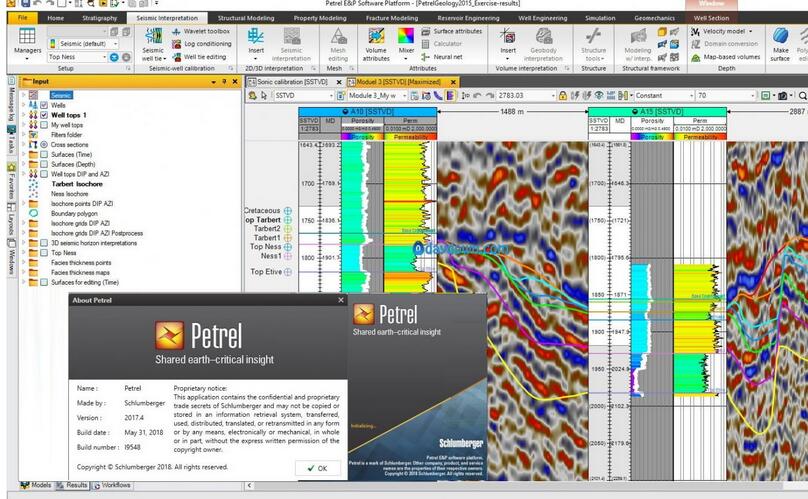Select the Cross sections radio button
This screenshot has width=808, height=499.
point(44,145)
